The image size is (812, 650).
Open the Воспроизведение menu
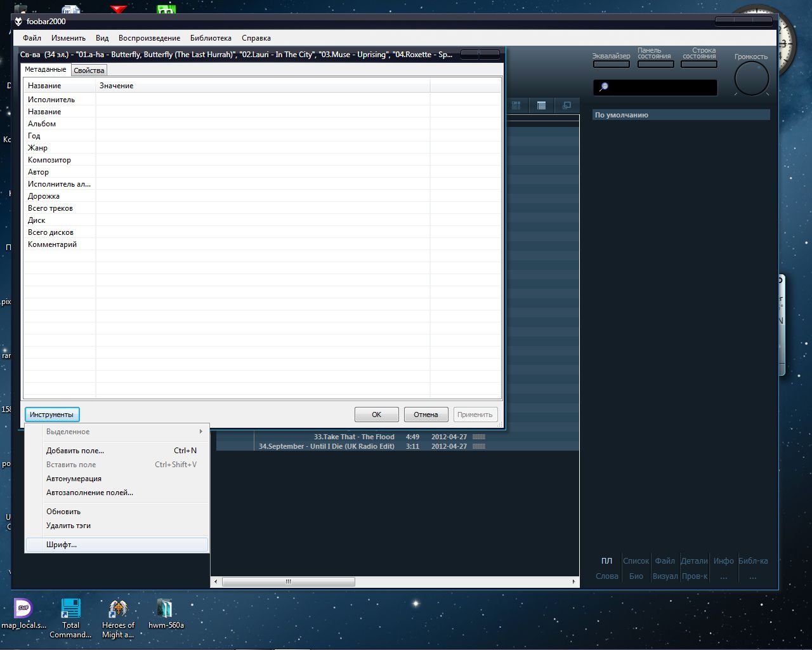pyautogui.click(x=149, y=38)
